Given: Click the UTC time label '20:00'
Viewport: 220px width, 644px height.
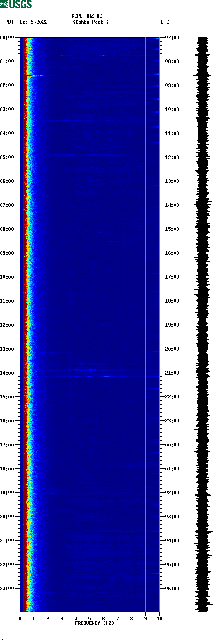Looking at the screenshot, I should [172, 349].
